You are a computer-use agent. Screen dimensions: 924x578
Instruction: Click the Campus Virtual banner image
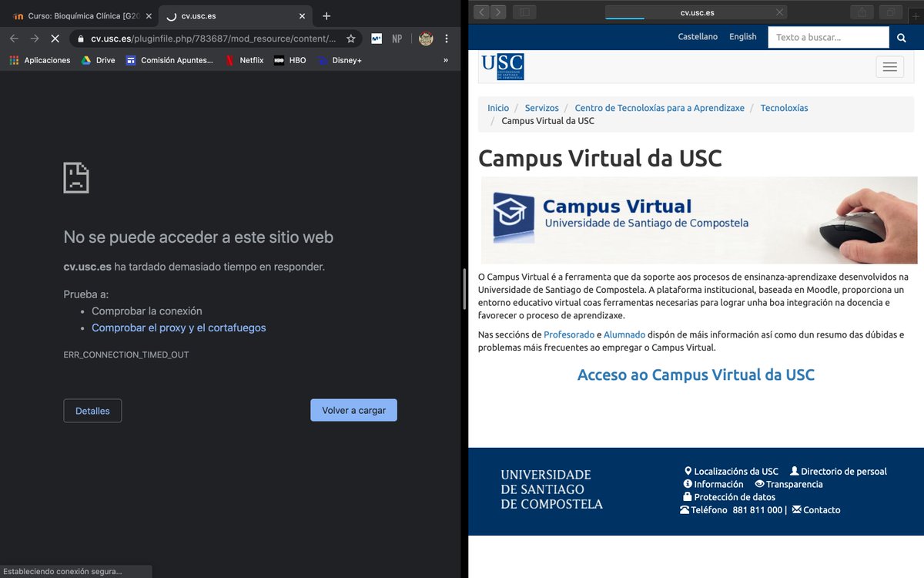click(x=699, y=220)
